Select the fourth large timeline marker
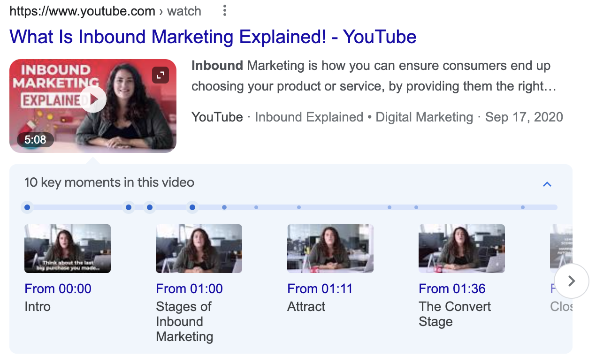Screen dimensions: 596x364 [192, 207]
